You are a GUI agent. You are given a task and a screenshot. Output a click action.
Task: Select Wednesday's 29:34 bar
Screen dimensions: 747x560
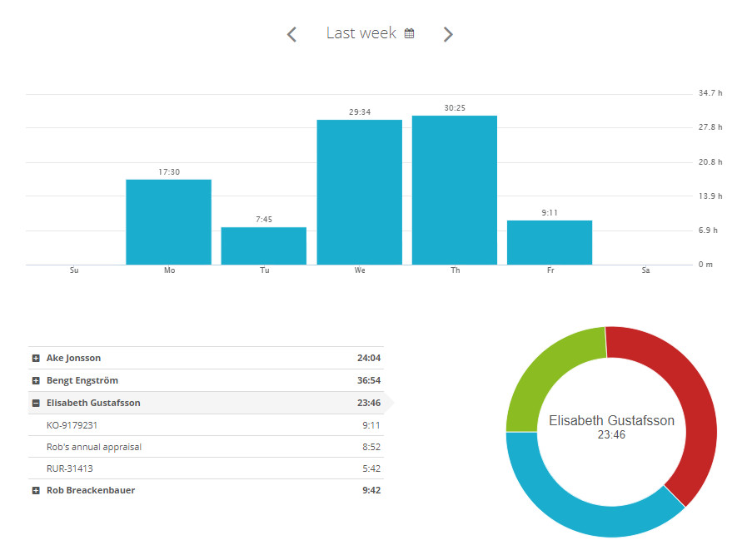[x=360, y=191]
